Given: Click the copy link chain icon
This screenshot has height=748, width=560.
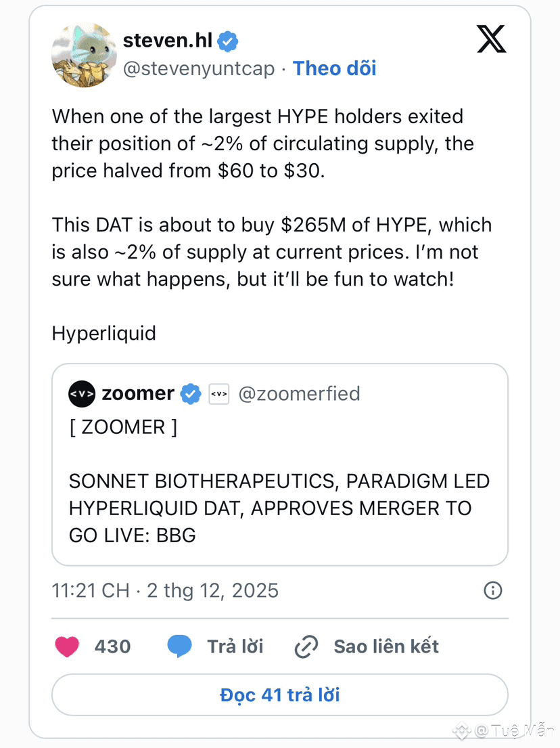Looking at the screenshot, I should point(306,646).
